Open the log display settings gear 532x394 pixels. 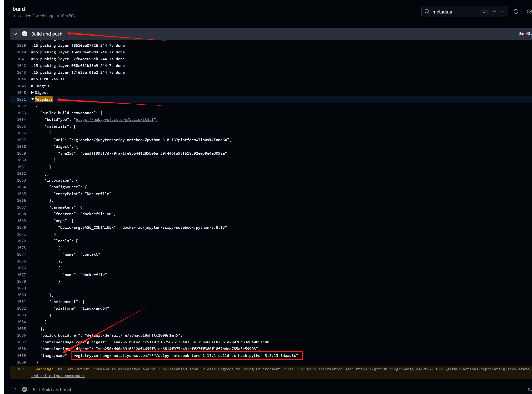tap(529, 11)
